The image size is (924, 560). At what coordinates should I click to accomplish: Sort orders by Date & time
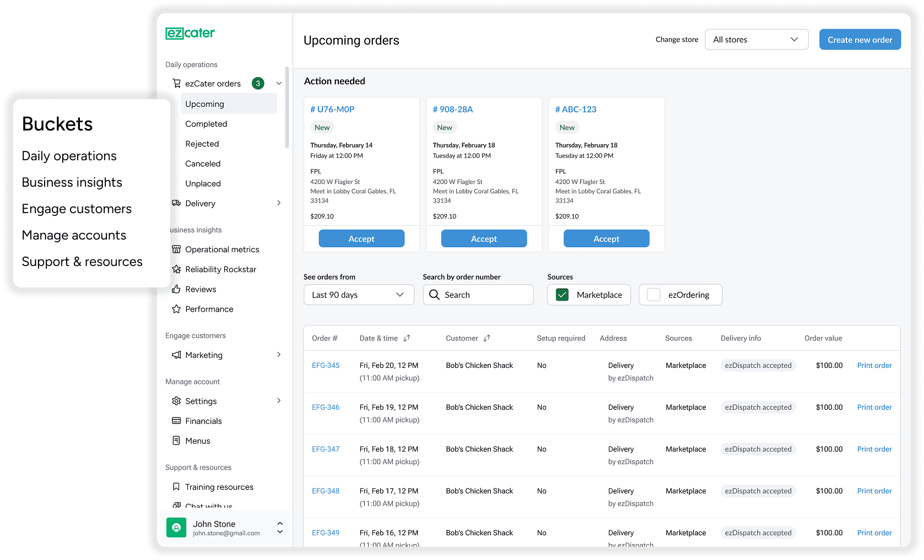[407, 338]
